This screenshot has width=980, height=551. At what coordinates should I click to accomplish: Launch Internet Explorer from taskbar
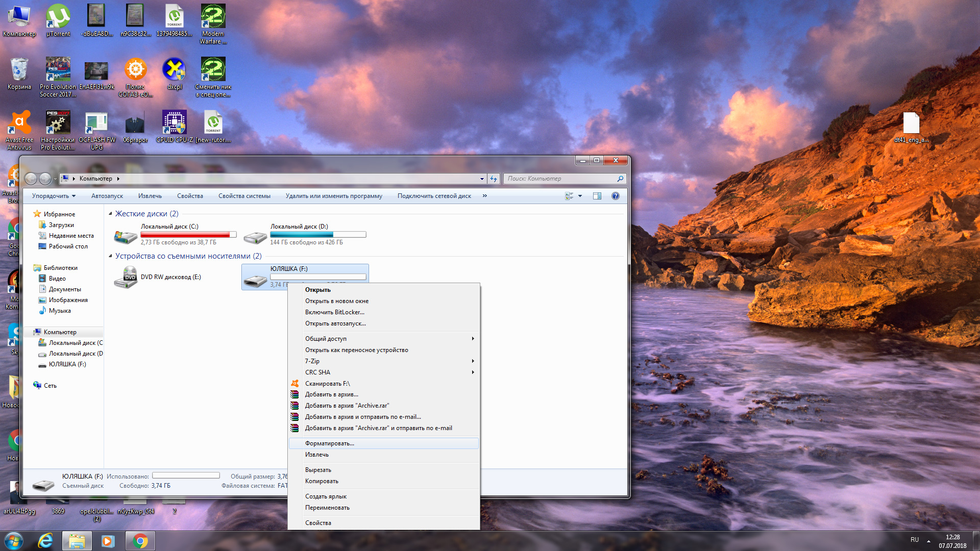(45, 541)
